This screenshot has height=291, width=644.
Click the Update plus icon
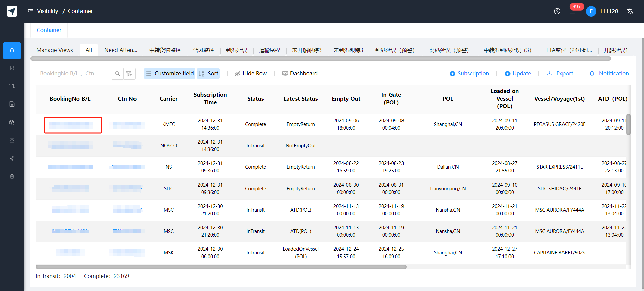pos(507,74)
